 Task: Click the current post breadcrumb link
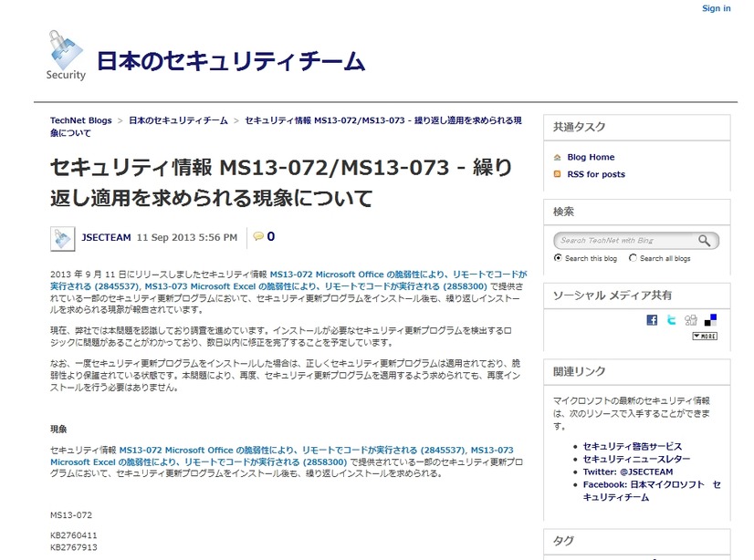pyautogui.click(x=286, y=126)
